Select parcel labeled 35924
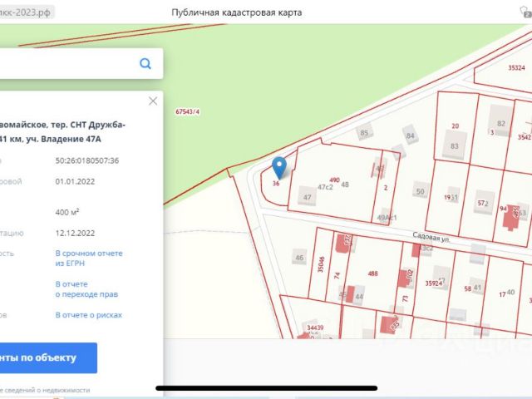 click(434, 283)
